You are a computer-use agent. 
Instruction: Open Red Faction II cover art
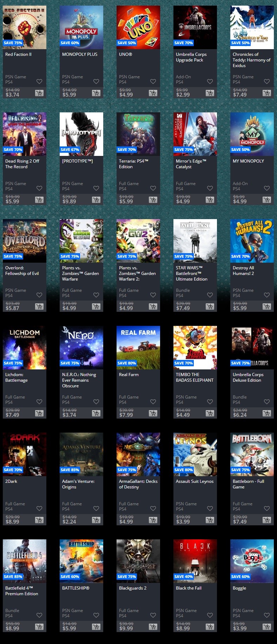click(25, 27)
